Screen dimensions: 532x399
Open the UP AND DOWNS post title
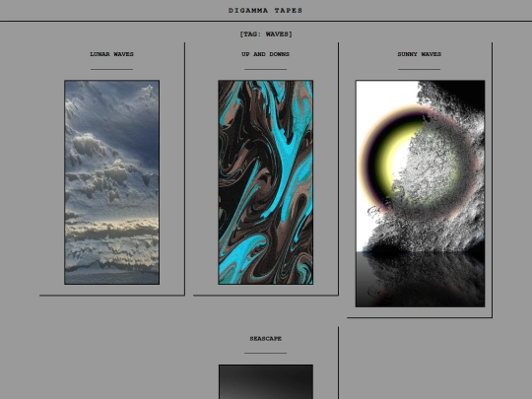point(265,54)
